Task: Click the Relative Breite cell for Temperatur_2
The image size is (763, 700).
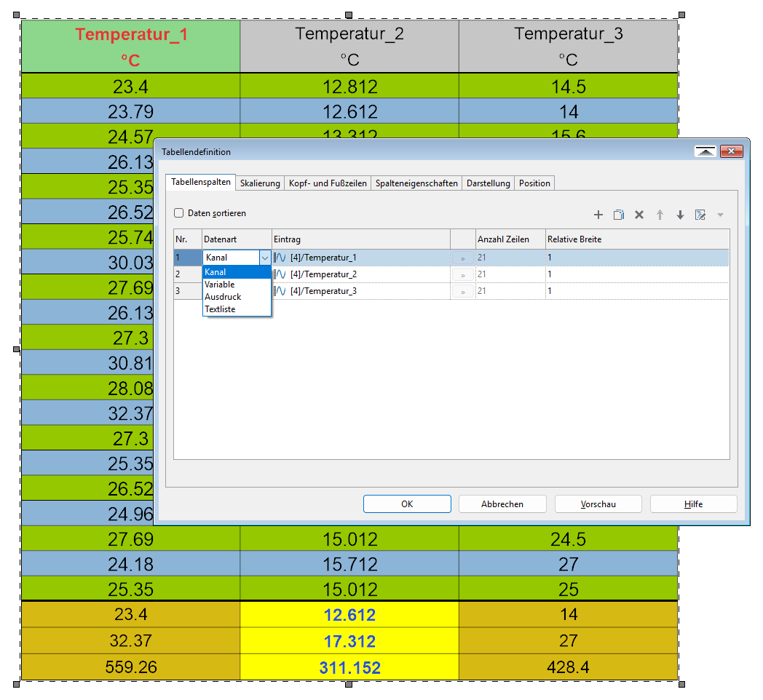Action: tap(636, 274)
